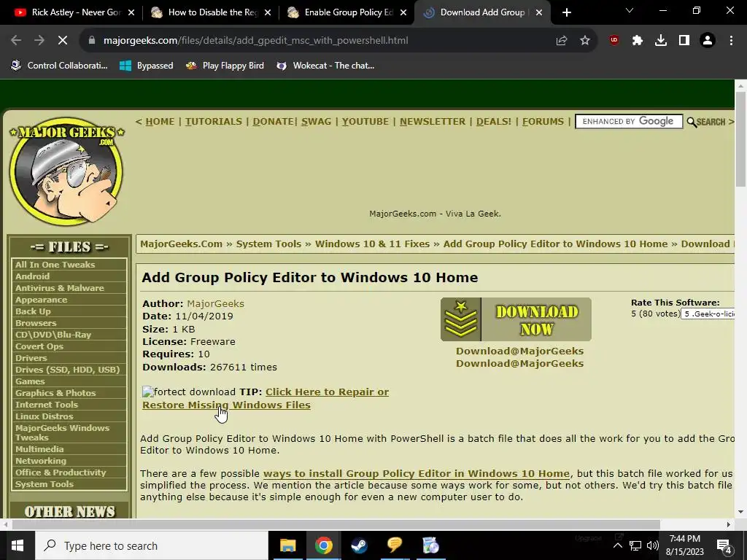Click the address bar URL

click(x=256, y=41)
